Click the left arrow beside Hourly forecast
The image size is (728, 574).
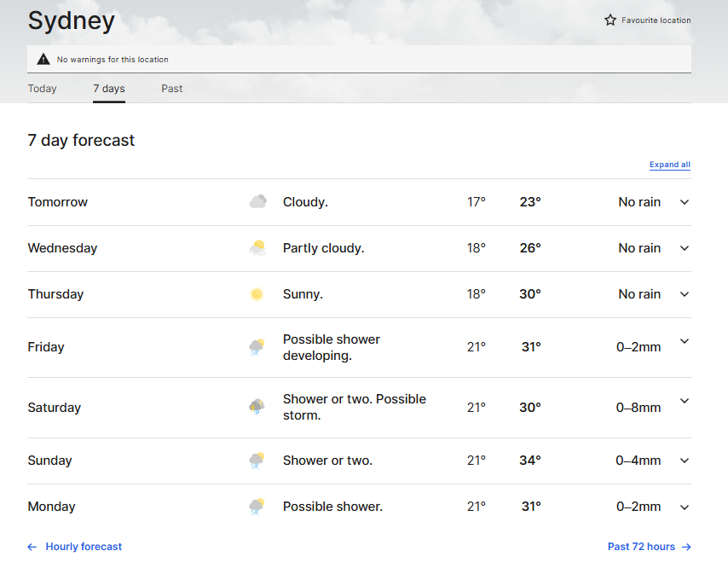[32, 547]
